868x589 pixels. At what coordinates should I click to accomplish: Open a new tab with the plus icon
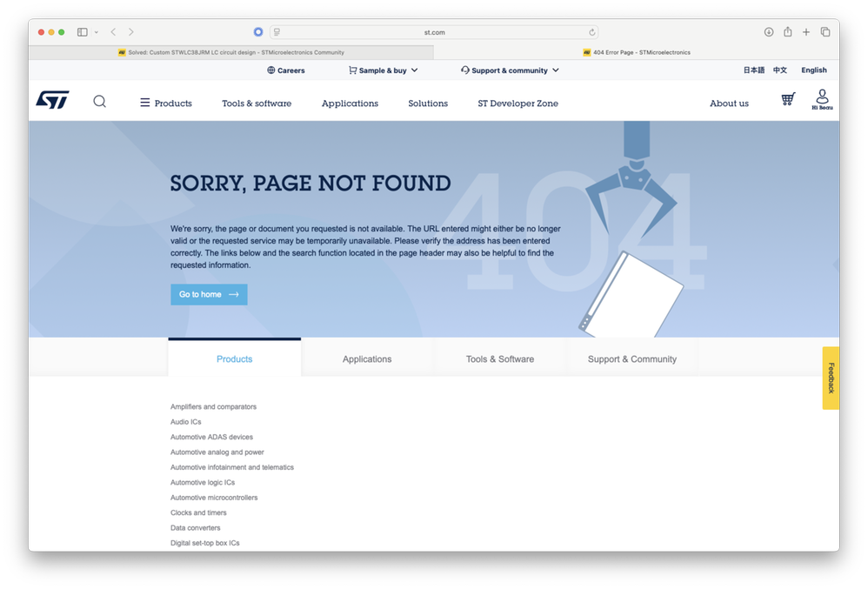point(806,31)
